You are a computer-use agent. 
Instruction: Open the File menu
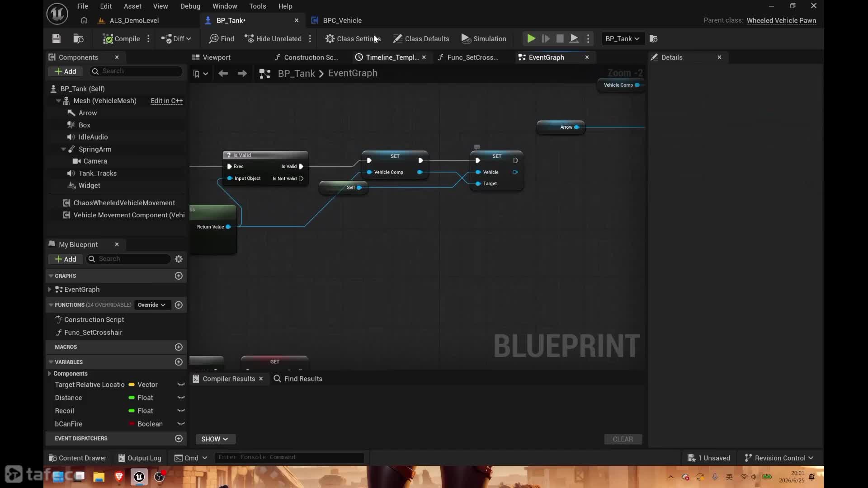[x=83, y=6]
